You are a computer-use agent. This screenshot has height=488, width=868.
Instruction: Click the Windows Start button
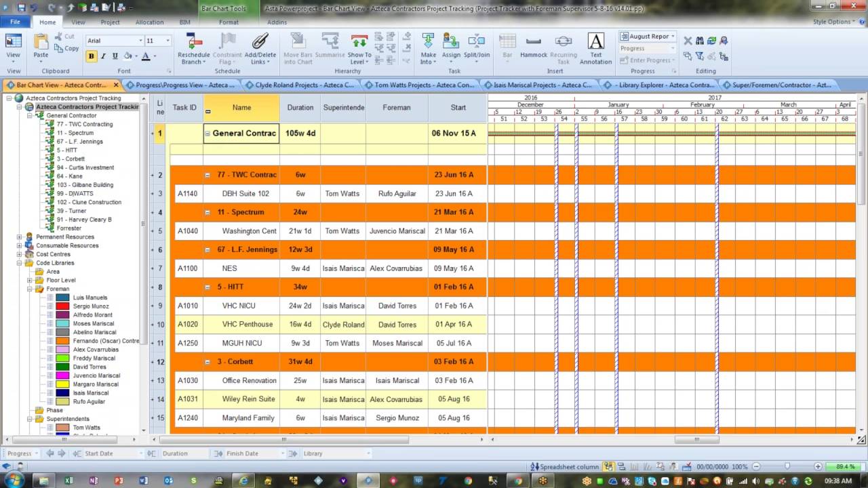point(14,480)
